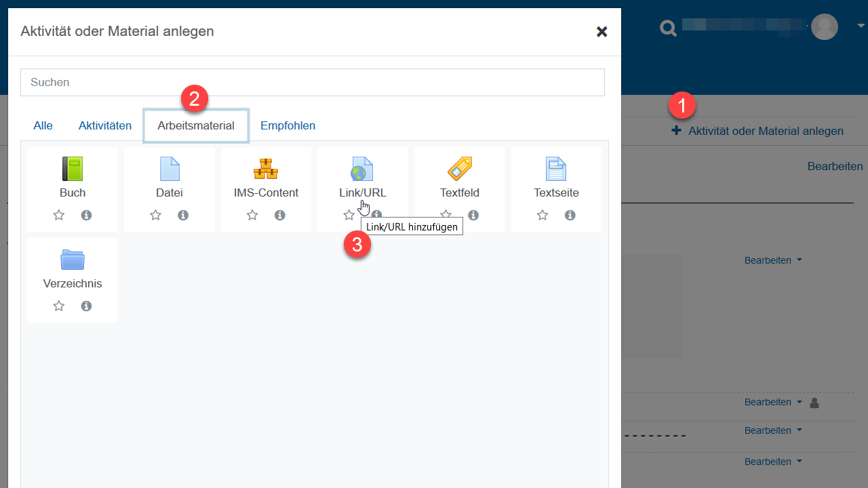The width and height of the screenshot is (868, 488).
Task: Open the Bearbeiten dropdown next to person icon
Action: pos(773,402)
